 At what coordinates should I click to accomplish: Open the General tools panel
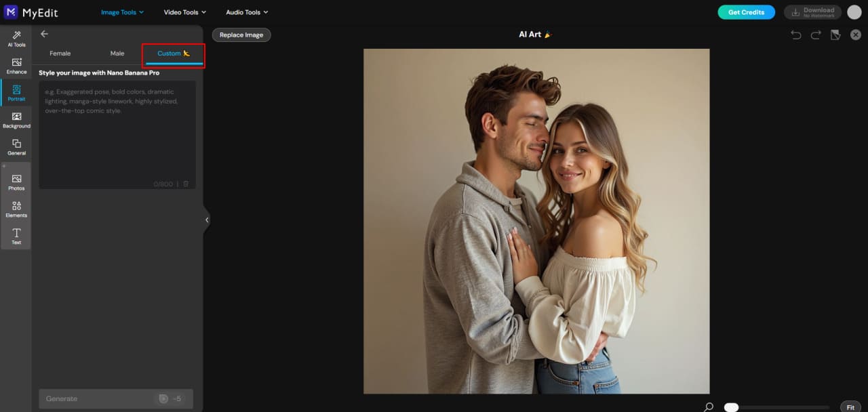[16, 147]
